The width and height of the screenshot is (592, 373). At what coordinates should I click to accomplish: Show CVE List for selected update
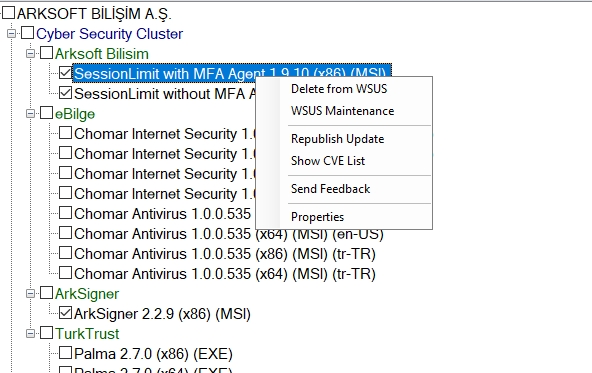(x=328, y=160)
